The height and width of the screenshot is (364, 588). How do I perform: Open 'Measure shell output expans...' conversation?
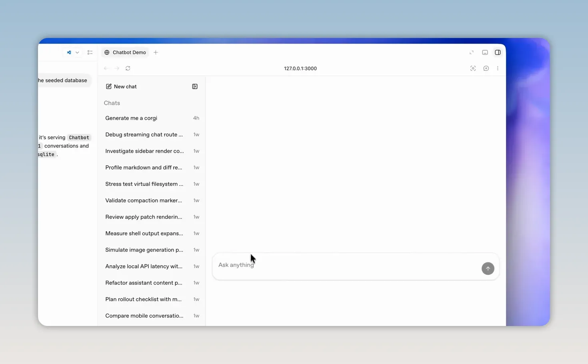click(152, 233)
